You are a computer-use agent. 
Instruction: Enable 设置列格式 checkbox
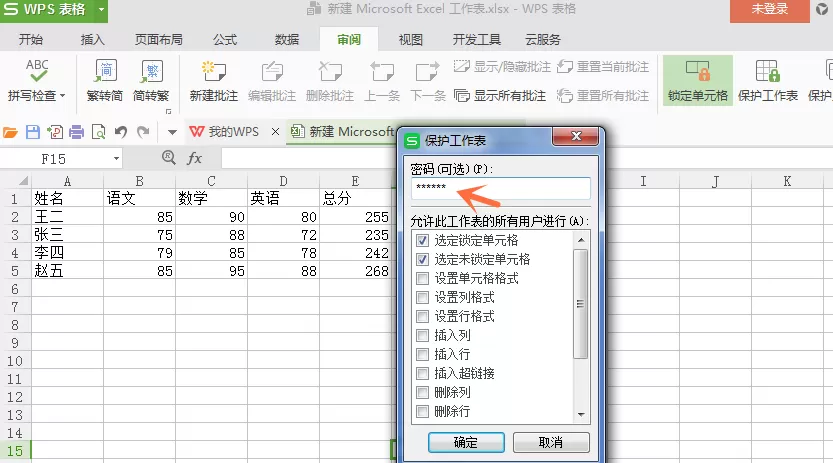422,297
